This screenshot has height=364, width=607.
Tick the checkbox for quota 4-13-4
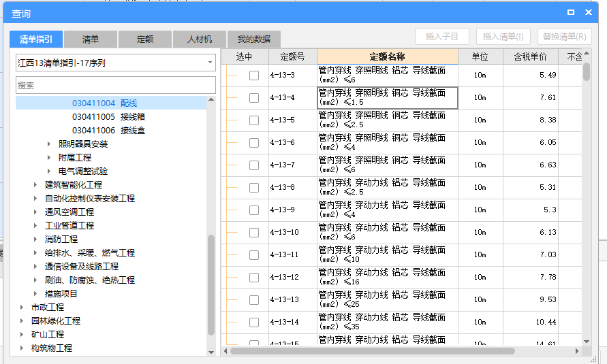[x=254, y=98]
